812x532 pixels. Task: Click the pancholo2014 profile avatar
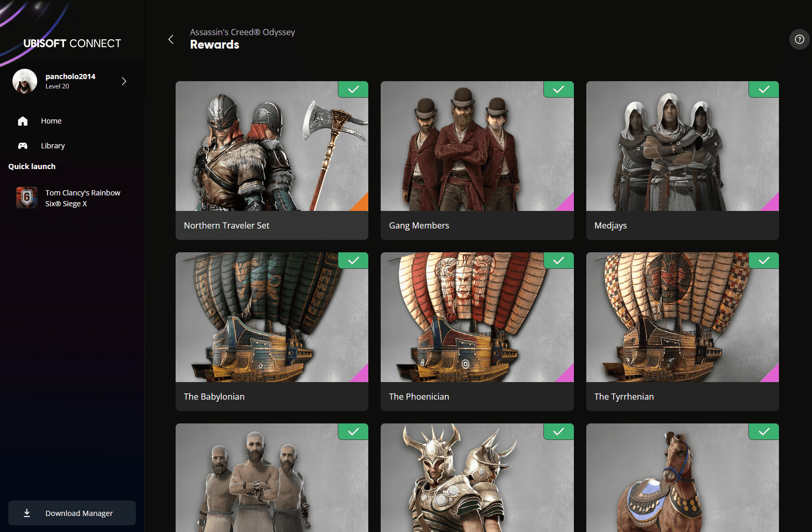(25, 81)
